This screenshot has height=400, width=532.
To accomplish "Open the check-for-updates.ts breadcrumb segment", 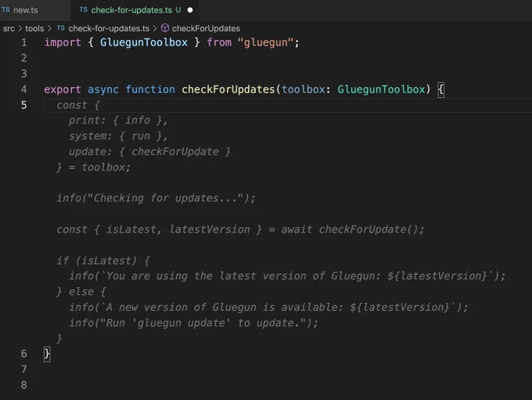I will [109, 28].
